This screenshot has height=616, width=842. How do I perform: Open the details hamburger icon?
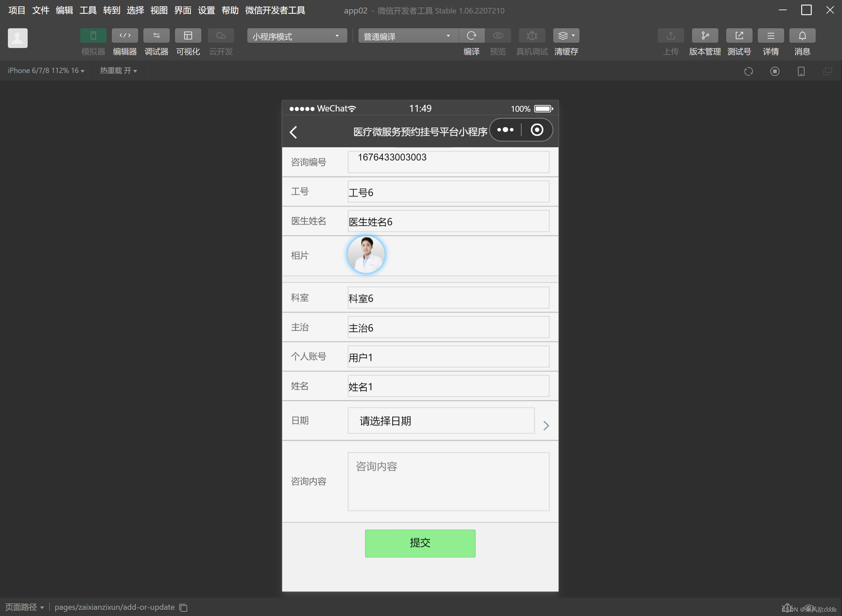tap(770, 36)
